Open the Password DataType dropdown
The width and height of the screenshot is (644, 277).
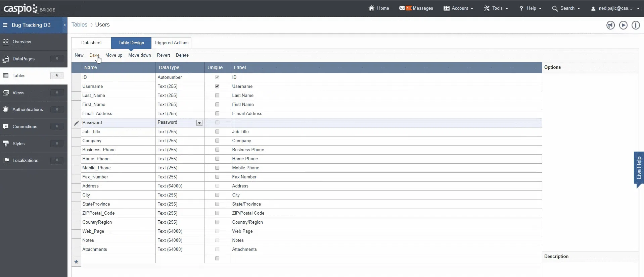[199, 123]
